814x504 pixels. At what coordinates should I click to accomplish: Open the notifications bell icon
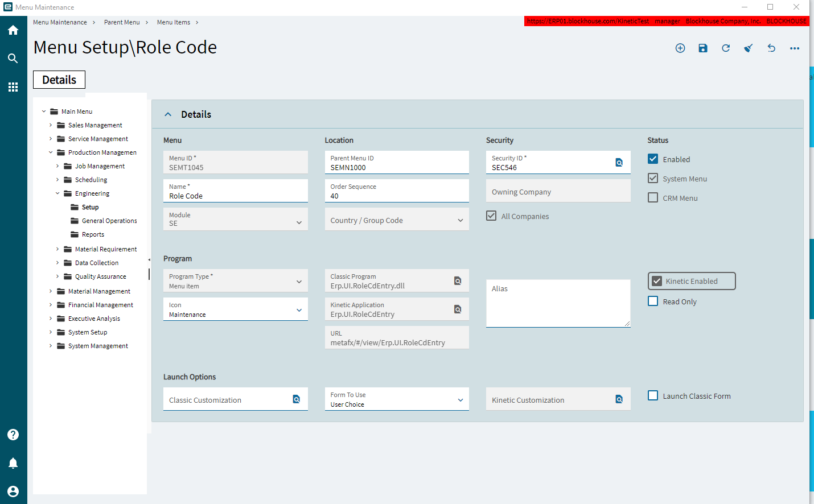click(x=13, y=463)
